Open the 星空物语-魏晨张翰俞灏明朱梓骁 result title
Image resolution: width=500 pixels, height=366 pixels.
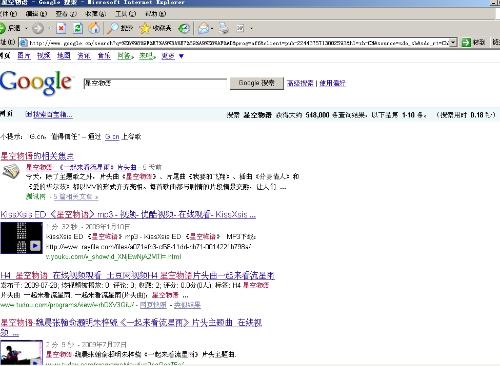point(131,322)
